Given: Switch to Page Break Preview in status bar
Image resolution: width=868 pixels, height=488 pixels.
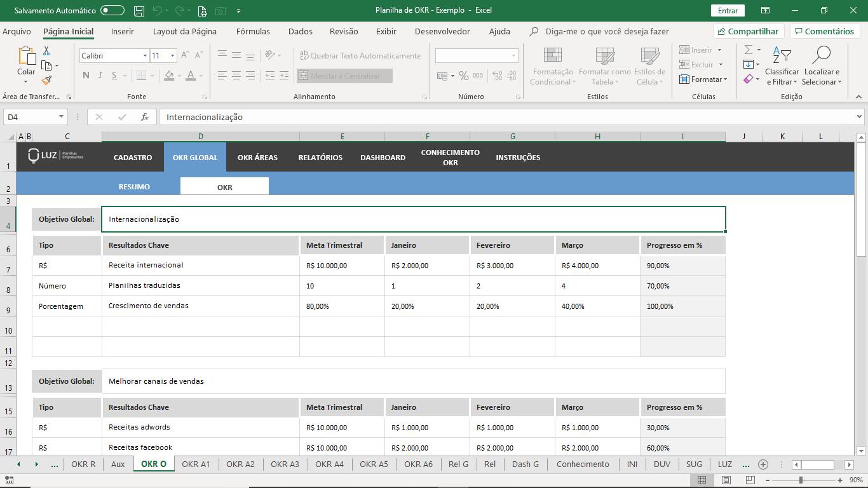Looking at the screenshot, I should (751, 480).
